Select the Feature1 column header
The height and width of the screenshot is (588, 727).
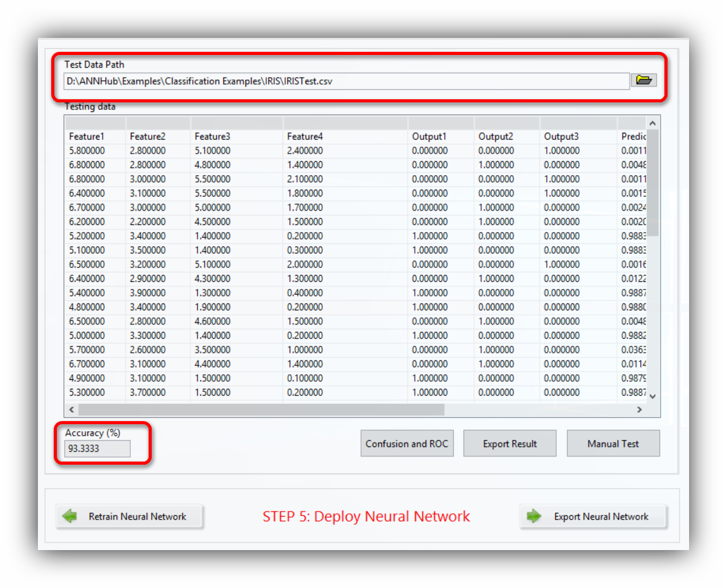point(87,137)
